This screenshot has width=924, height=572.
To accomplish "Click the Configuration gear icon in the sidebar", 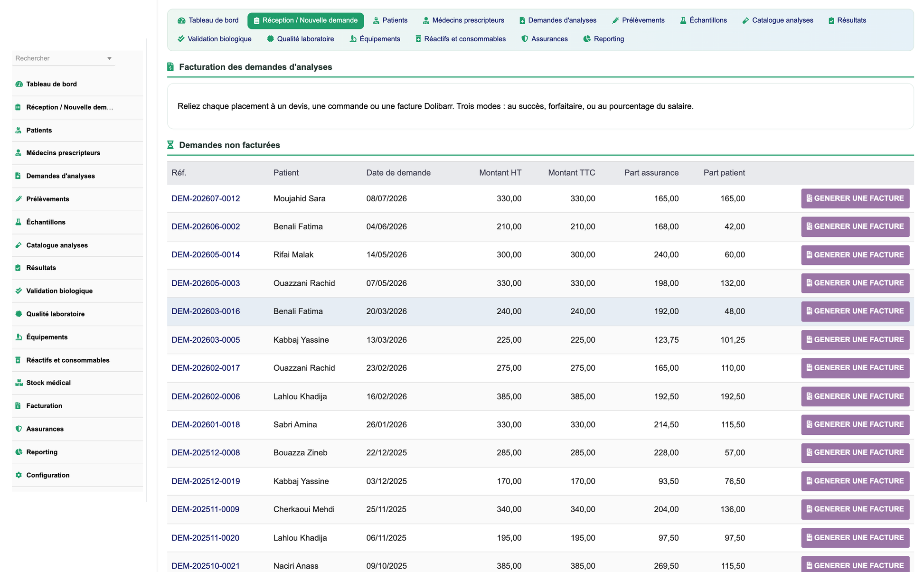I will (x=19, y=475).
